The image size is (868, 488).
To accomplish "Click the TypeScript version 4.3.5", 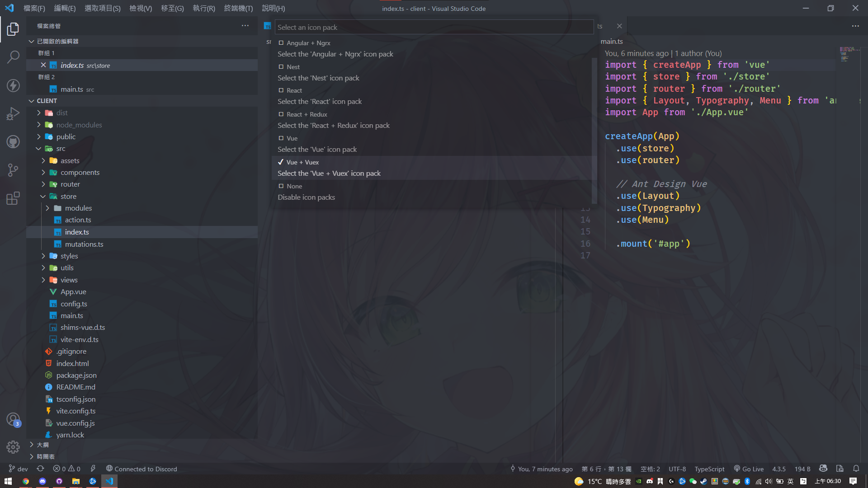I will click(x=778, y=469).
